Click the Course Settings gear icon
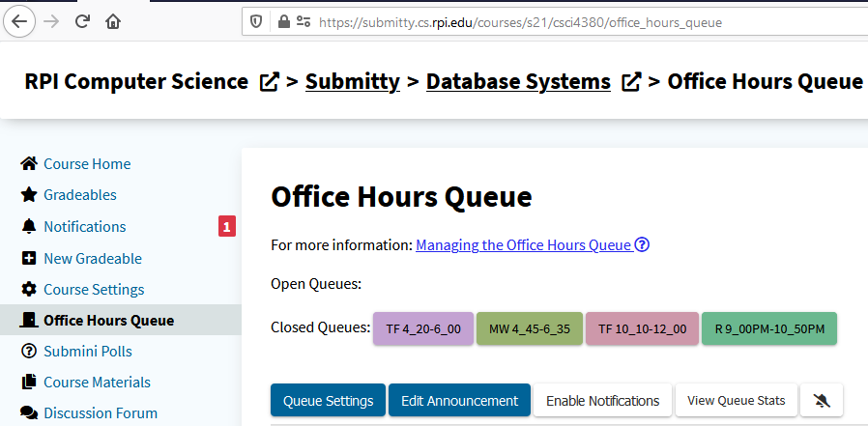The image size is (868, 426). tap(28, 289)
